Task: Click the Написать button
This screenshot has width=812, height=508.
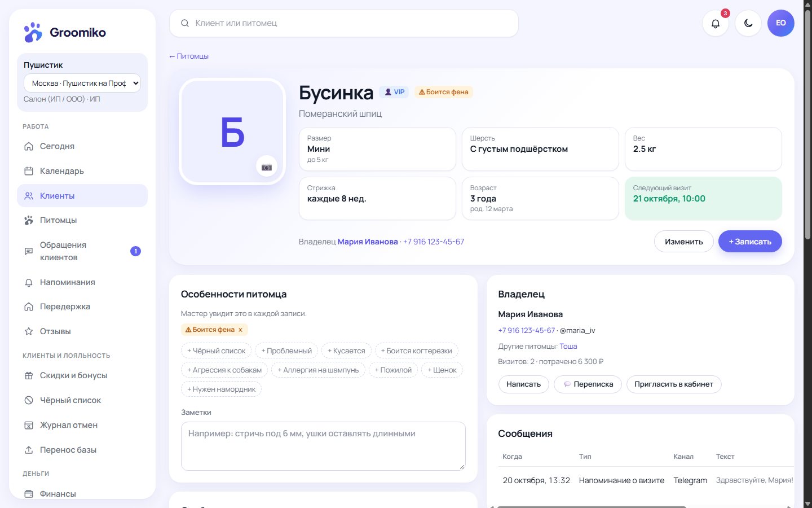Action: pos(523,384)
